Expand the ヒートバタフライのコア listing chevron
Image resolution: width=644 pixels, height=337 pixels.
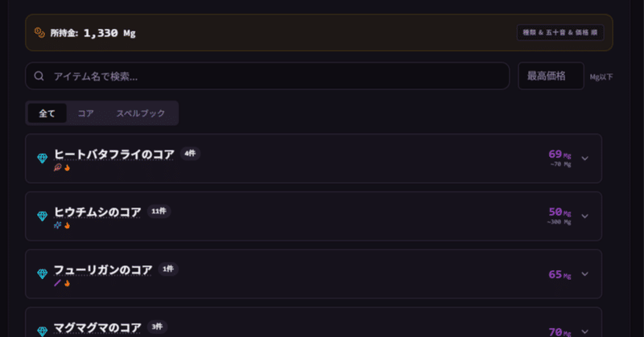point(585,158)
